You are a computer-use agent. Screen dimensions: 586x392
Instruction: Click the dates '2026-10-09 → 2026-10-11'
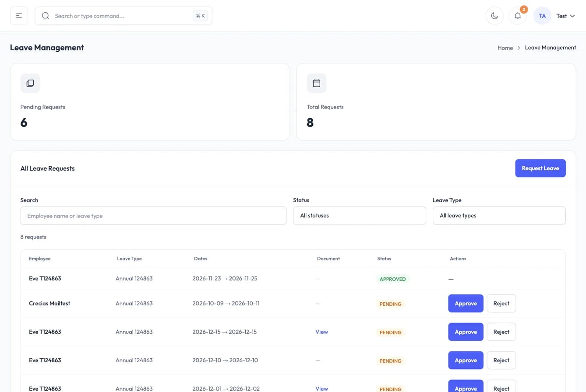tap(226, 303)
